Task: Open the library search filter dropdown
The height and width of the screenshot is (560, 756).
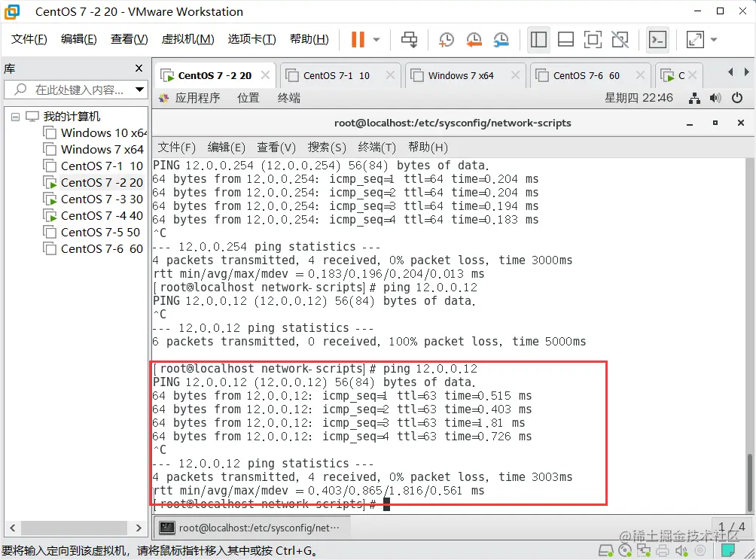Action: [138, 89]
